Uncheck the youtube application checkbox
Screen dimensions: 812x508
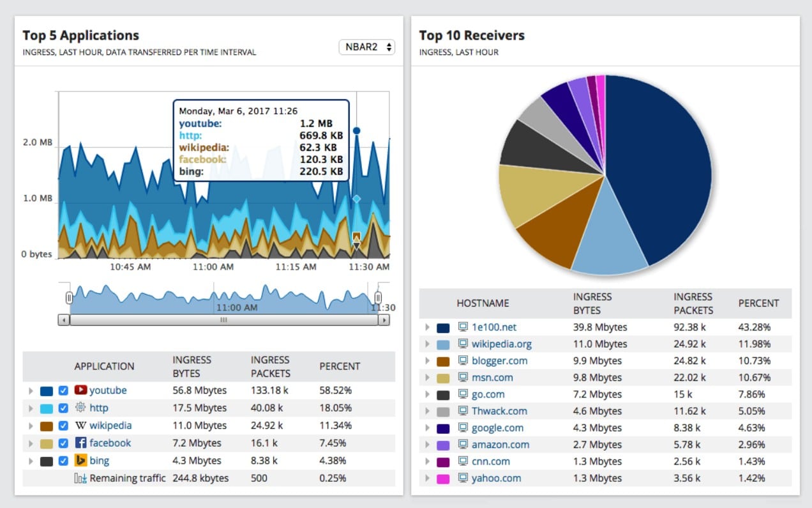[x=63, y=390]
